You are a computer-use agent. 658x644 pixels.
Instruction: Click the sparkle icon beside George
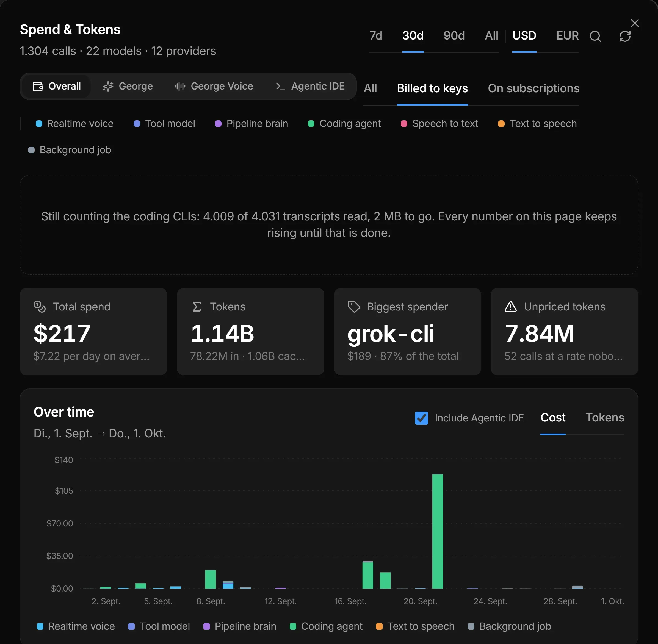pos(108,86)
